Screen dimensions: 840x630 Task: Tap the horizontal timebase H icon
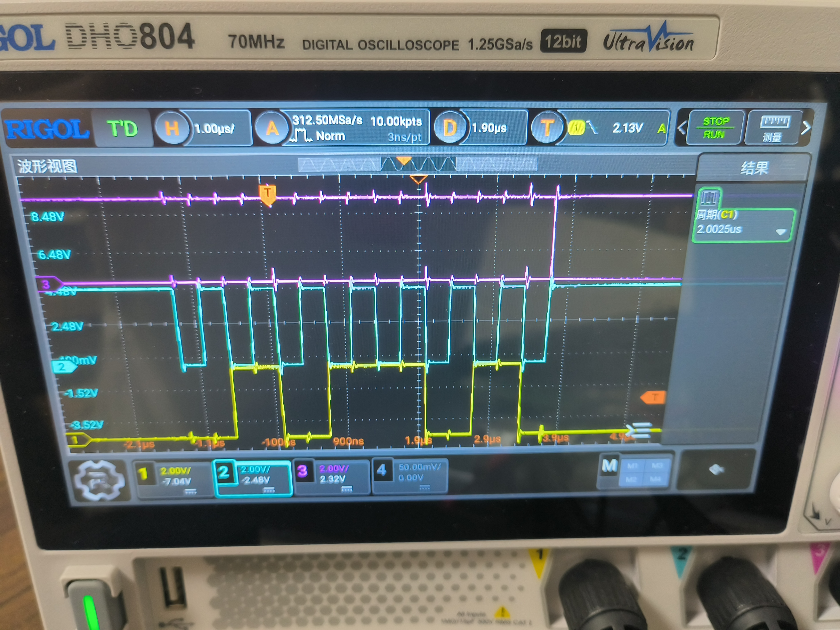click(x=172, y=128)
